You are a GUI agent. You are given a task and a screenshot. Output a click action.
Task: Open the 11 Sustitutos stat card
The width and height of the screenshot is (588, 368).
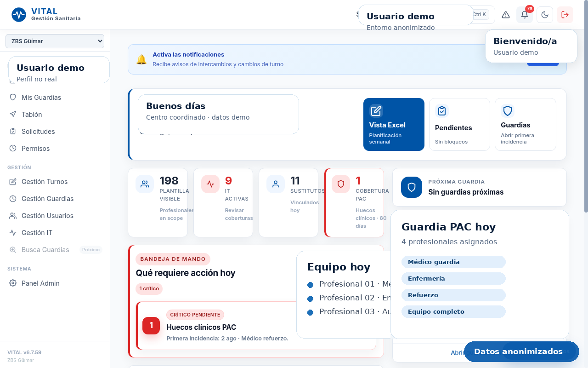(x=288, y=202)
